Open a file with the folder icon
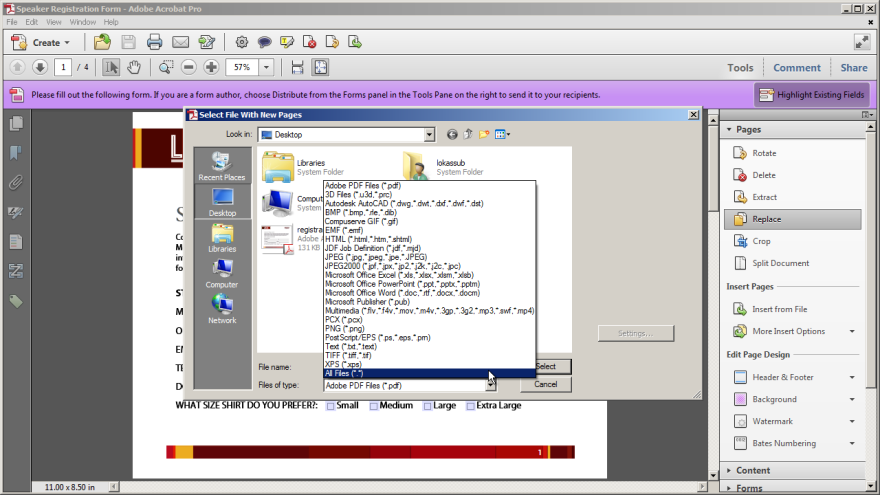The image size is (880, 495). pos(102,42)
